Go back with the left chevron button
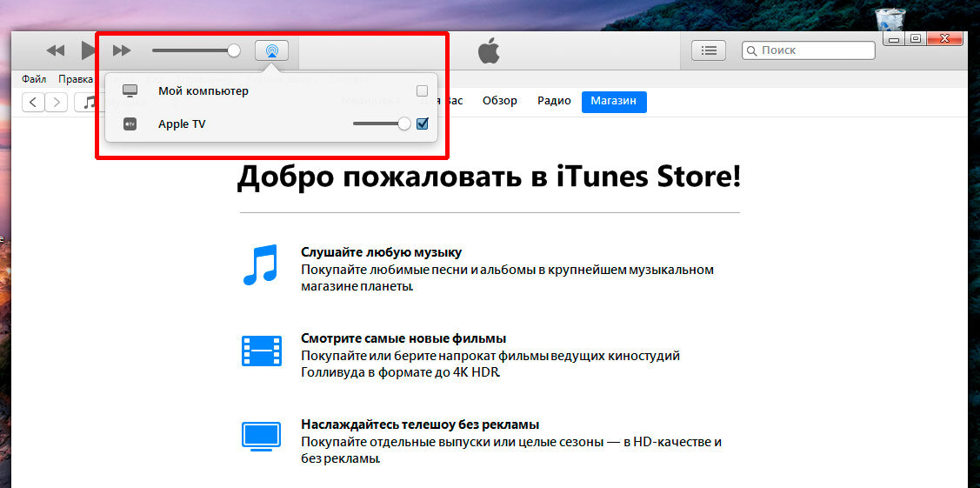980x488 pixels. (x=33, y=102)
